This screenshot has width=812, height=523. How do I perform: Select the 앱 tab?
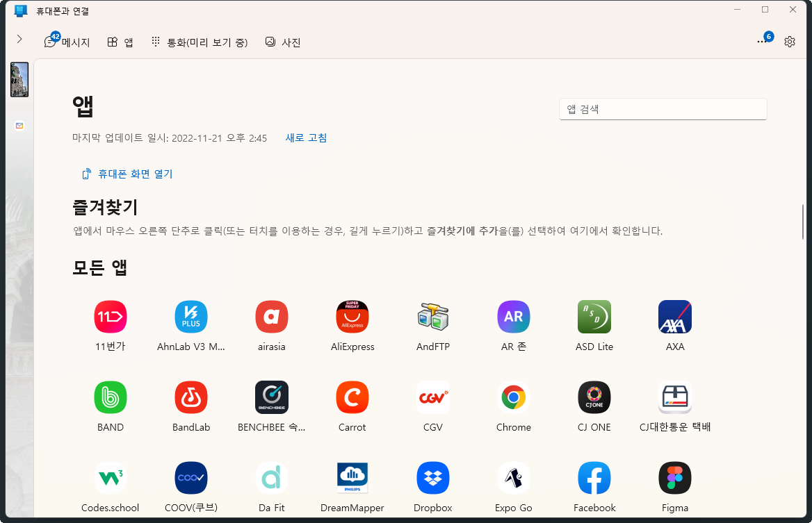[120, 42]
